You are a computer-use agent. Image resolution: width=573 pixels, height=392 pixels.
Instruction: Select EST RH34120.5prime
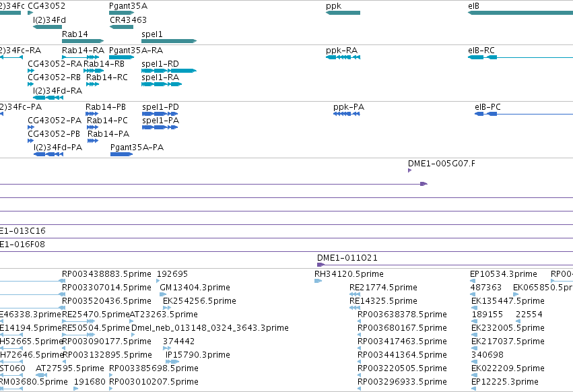coord(318,281)
